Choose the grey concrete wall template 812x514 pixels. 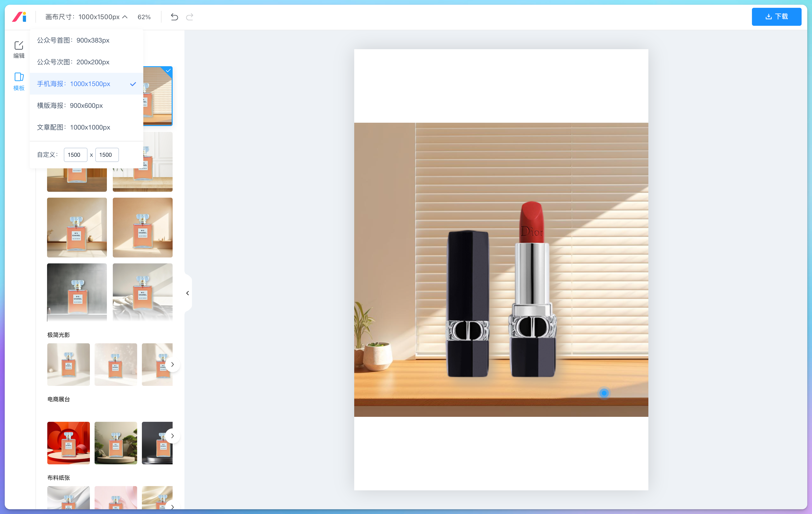(77, 292)
